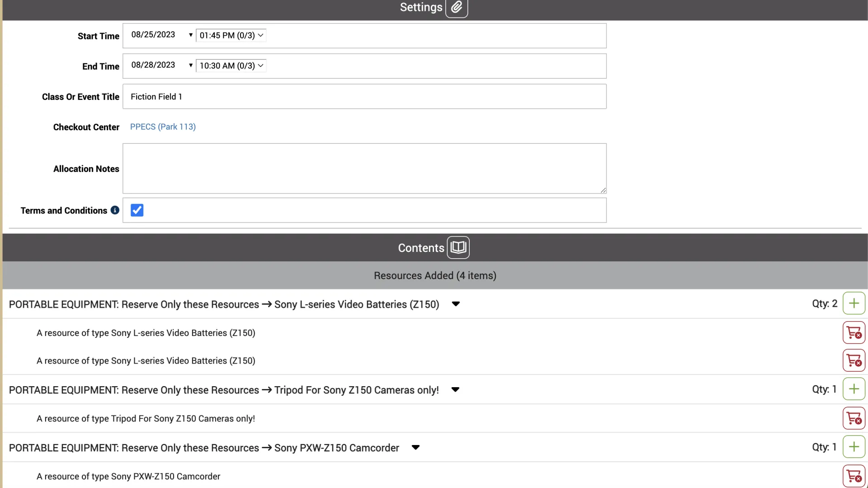Image resolution: width=868 pixels, height=488 pixels.
Task: Collapse the Sony L-series Video Batteries group
Action: pos(456,304)
